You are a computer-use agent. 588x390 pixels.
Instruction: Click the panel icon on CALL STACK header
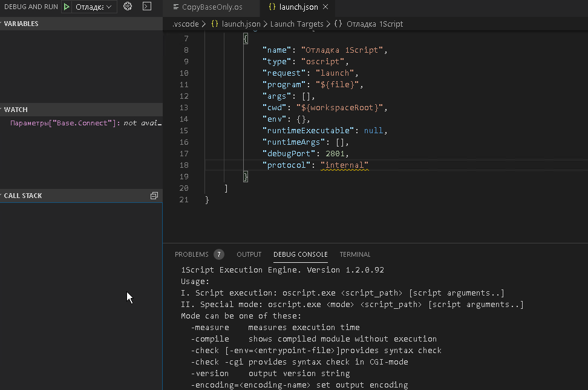[x=154, y=196]
